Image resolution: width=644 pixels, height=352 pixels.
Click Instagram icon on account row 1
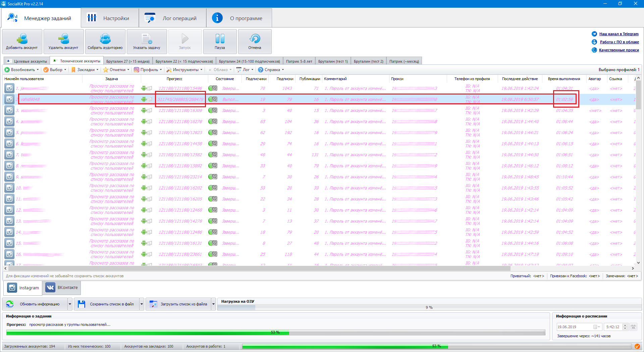[x=9, y=89]
